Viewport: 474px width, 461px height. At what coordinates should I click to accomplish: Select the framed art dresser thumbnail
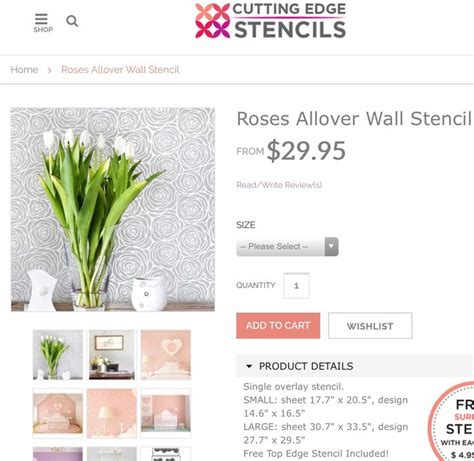(112, 355)
